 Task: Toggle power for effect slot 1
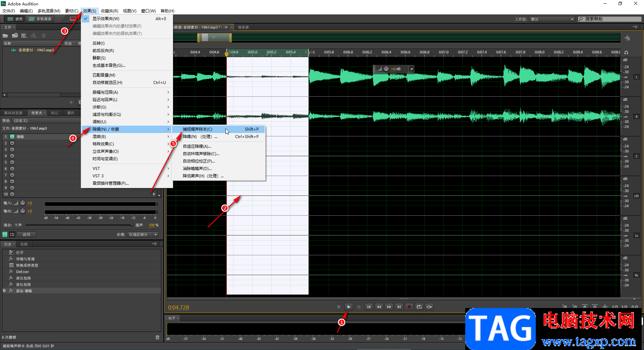[x=12, y=137]
